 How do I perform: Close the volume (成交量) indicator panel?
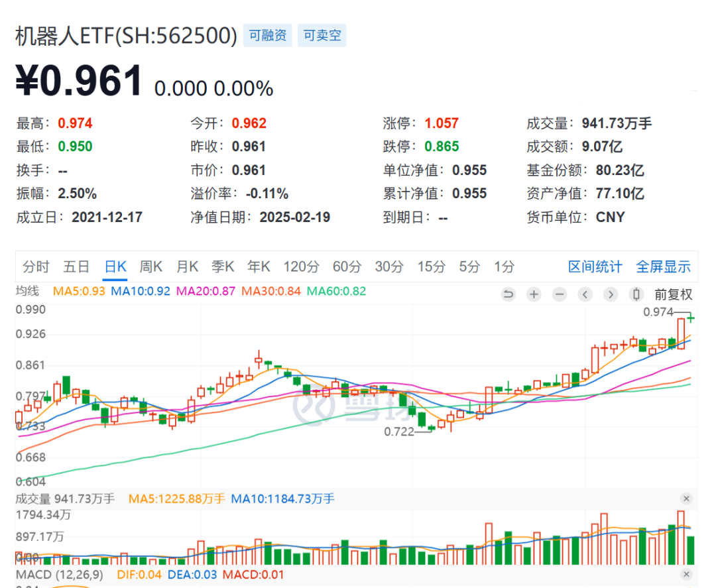click(x=686, y=499)
